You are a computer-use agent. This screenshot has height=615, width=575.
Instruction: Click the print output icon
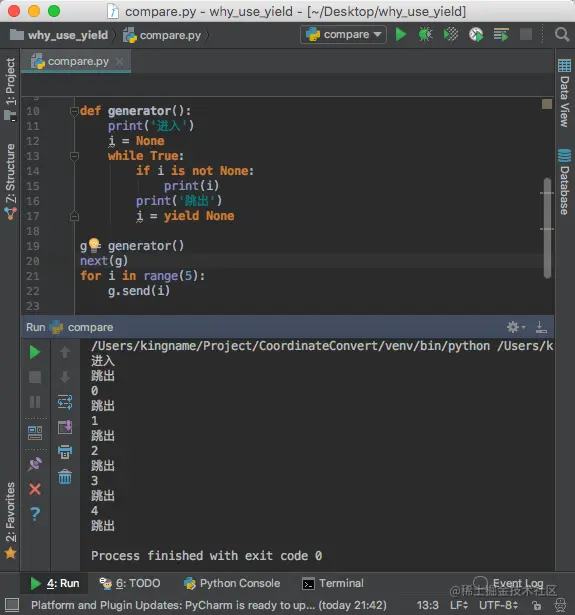point(65,452)
